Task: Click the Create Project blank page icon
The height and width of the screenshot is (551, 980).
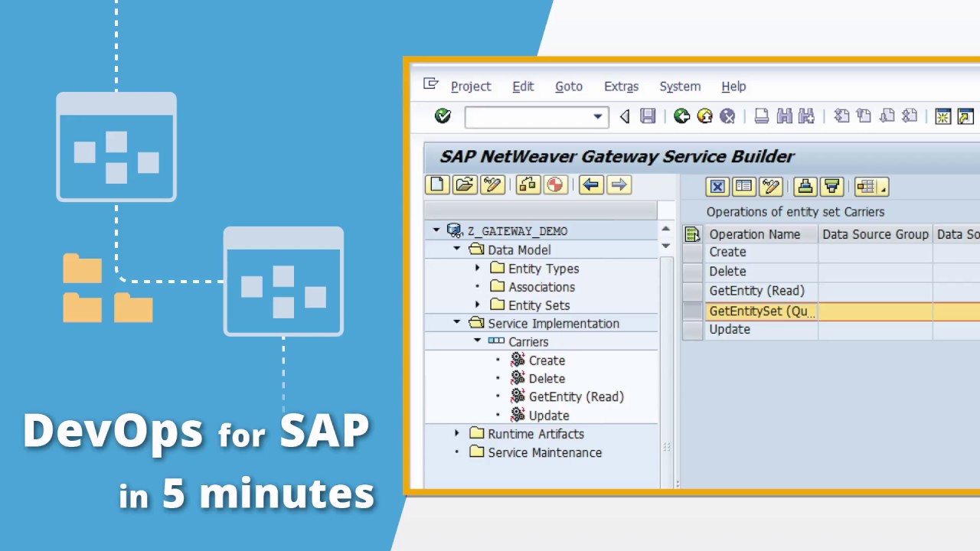Action: pos(437,184)
